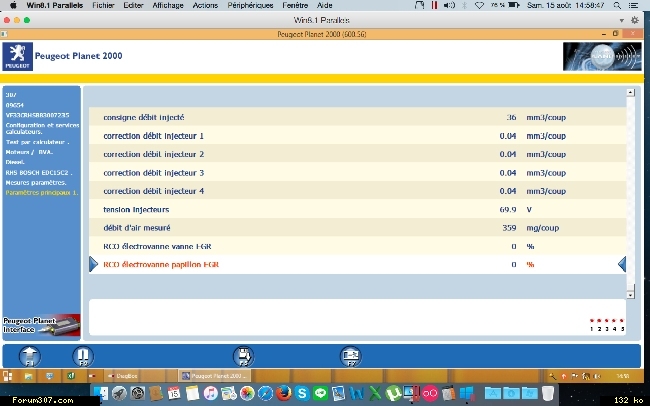This screenshot has width=650, height=406.
Task: Click the left blue arrow beside papillon EGR row
Action: [94, 264]
